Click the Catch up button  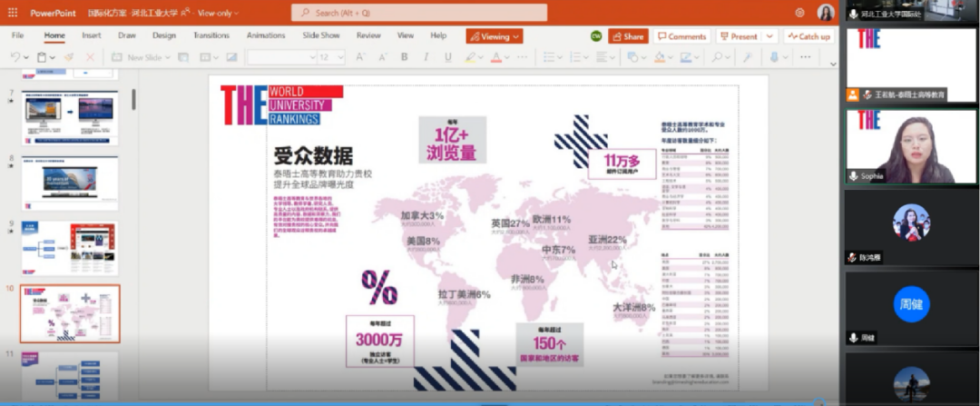[x=808, y=36]
